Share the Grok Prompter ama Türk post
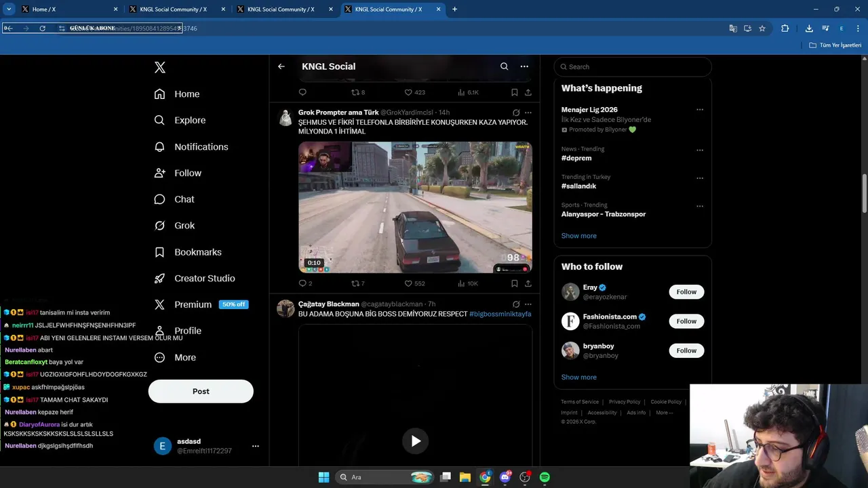Viewport: 868px width, 488px height. point(528,283)
